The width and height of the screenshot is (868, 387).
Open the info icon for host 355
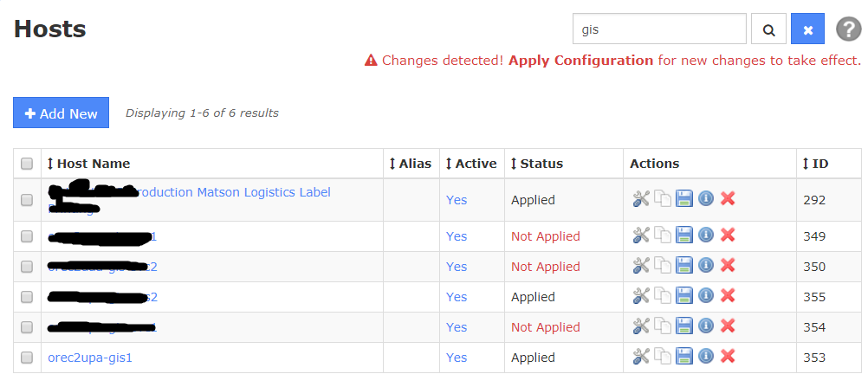[x=706, y=296]
